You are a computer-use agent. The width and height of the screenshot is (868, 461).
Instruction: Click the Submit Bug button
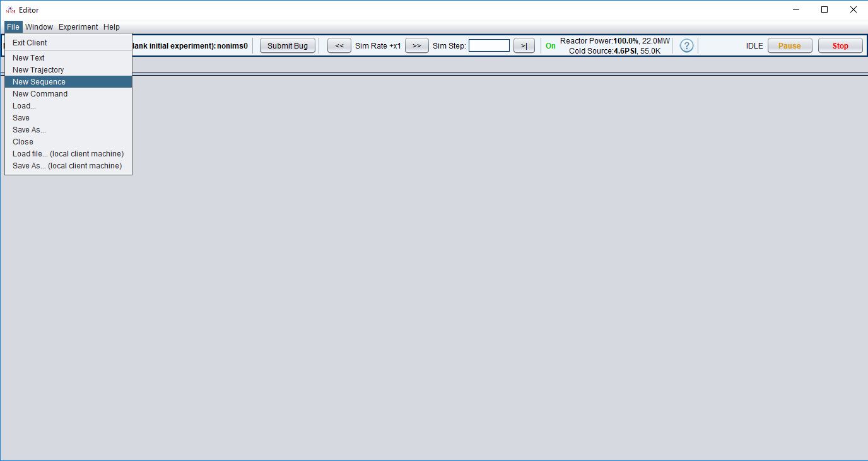coord(288,45)
